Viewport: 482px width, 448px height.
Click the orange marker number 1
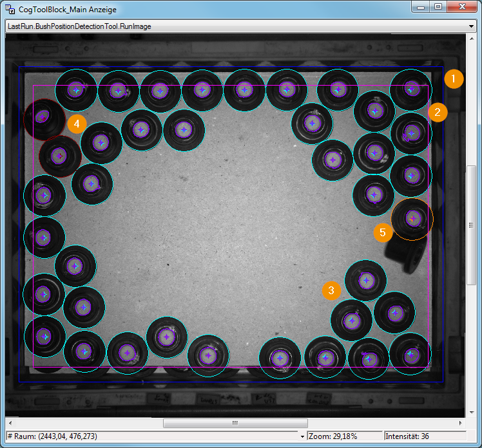(x=454, y=79)
